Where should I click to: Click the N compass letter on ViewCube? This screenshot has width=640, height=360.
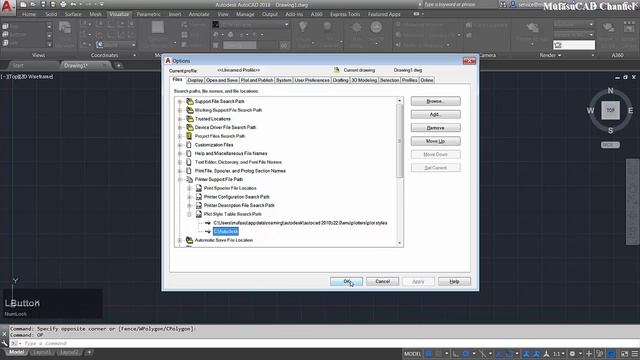[x=610, y=91]
